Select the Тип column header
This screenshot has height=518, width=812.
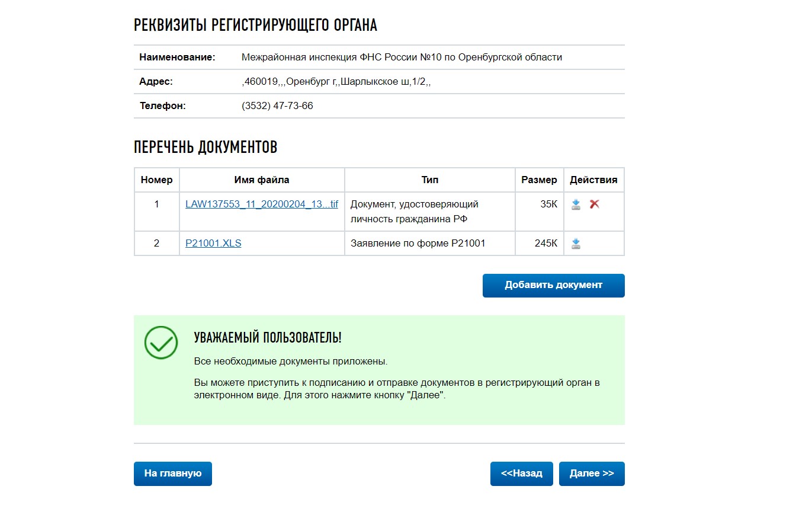430,180
